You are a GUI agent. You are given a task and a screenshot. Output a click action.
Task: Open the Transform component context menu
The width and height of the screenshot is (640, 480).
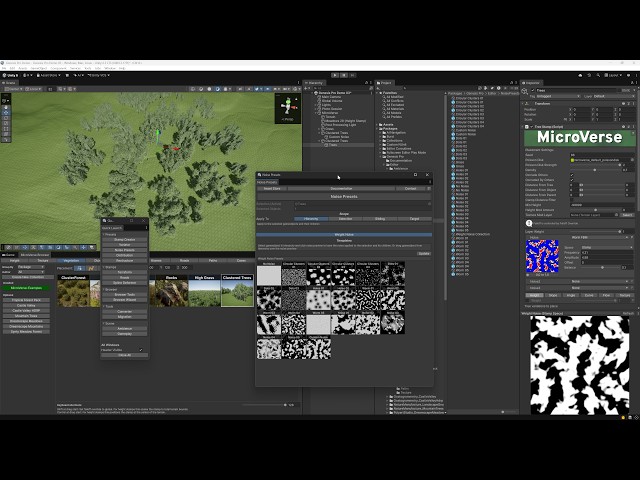[633, 104]
